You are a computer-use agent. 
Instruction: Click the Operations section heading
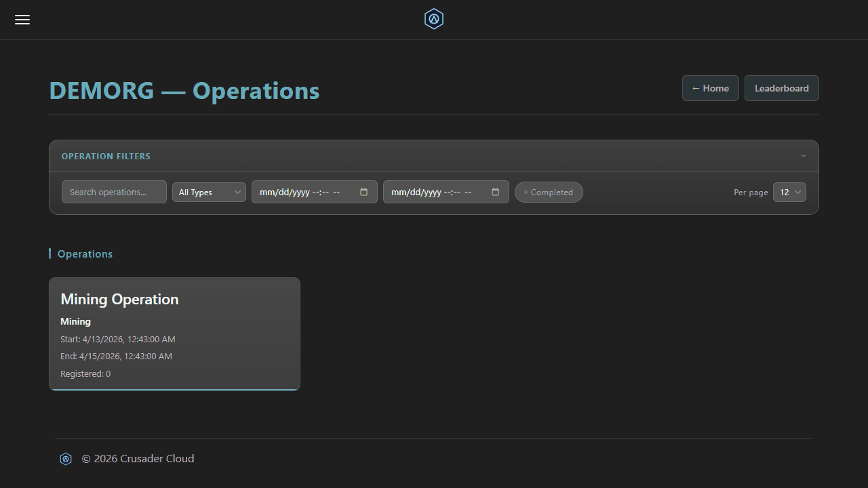pos(84,253)
